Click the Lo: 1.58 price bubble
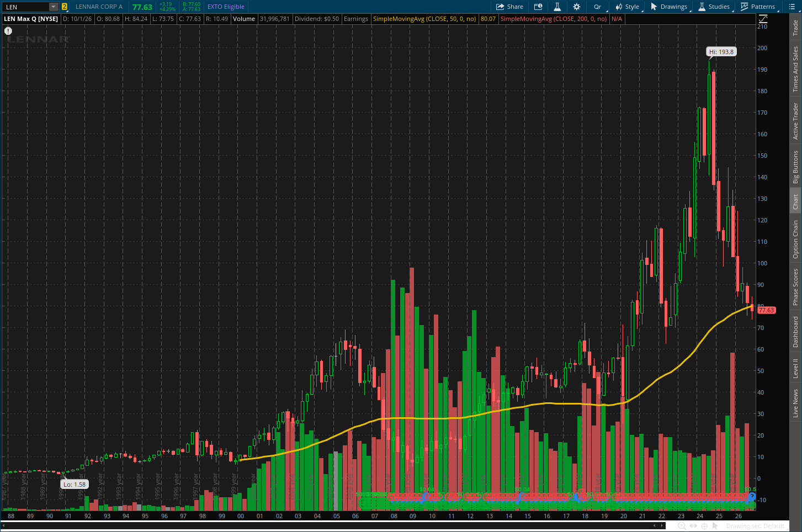This screenshot has height=532, width=802. (x=74, y=484)
